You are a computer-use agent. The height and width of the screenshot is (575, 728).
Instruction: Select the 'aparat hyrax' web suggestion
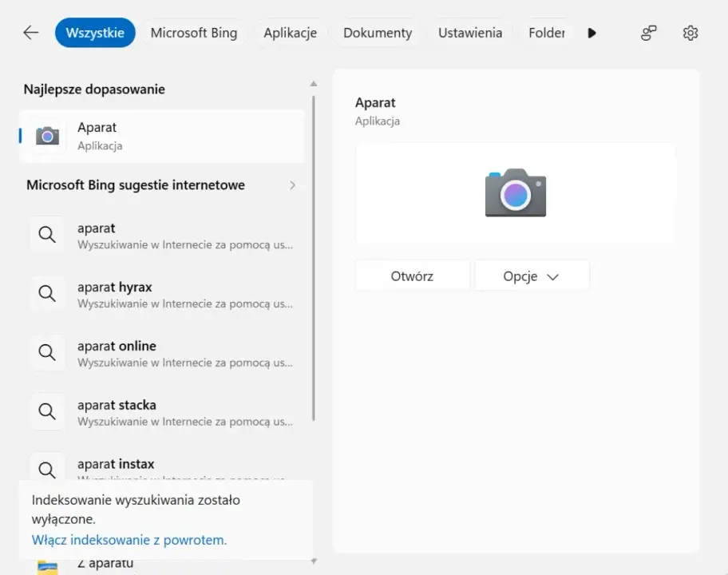pos(163,295)
